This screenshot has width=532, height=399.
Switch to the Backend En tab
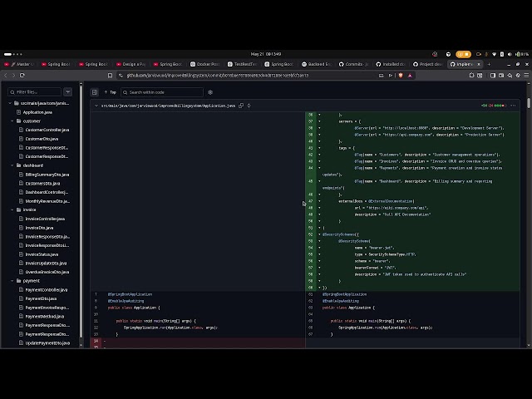point(317,64)
